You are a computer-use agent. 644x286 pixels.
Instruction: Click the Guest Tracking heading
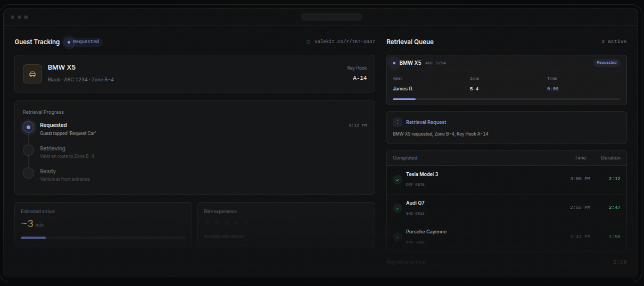pos(37,41)
